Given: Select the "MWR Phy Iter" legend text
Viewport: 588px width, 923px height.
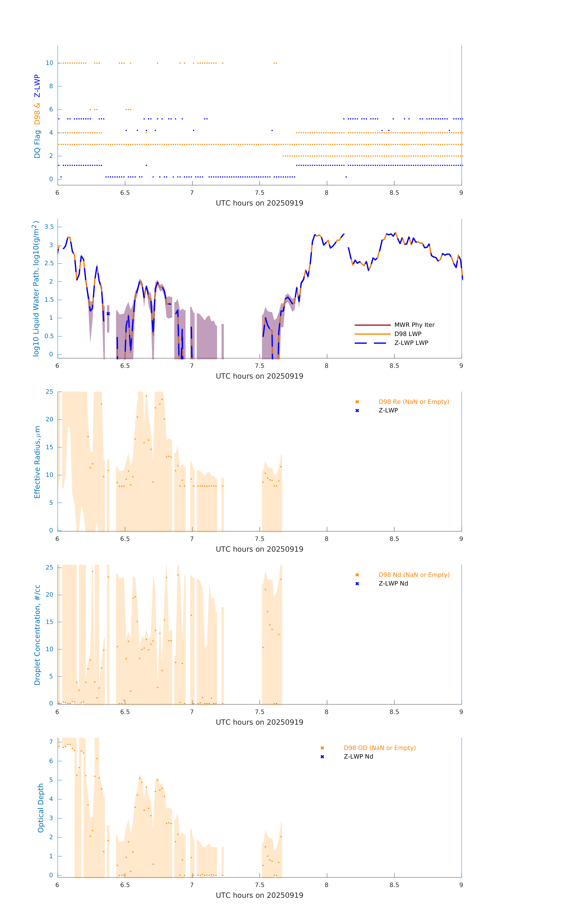Looking at the screenshot, I should [414, 325].
